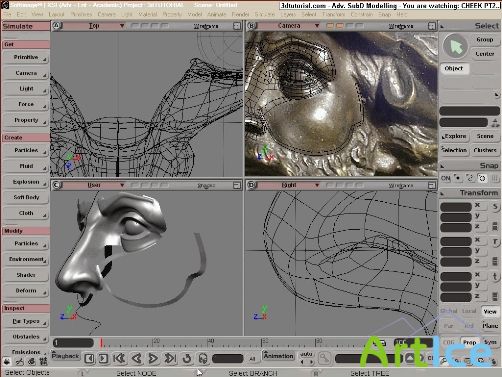The image size is (502, 377).
Task: Open the File menu
Action: [7, 14]
